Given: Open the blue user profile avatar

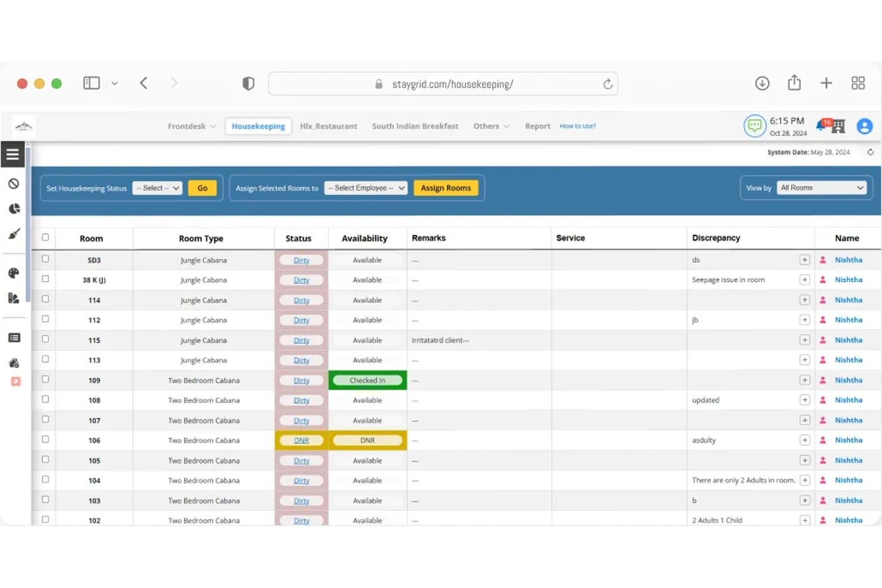Looking at the screenshot, I should coord(865,126).
